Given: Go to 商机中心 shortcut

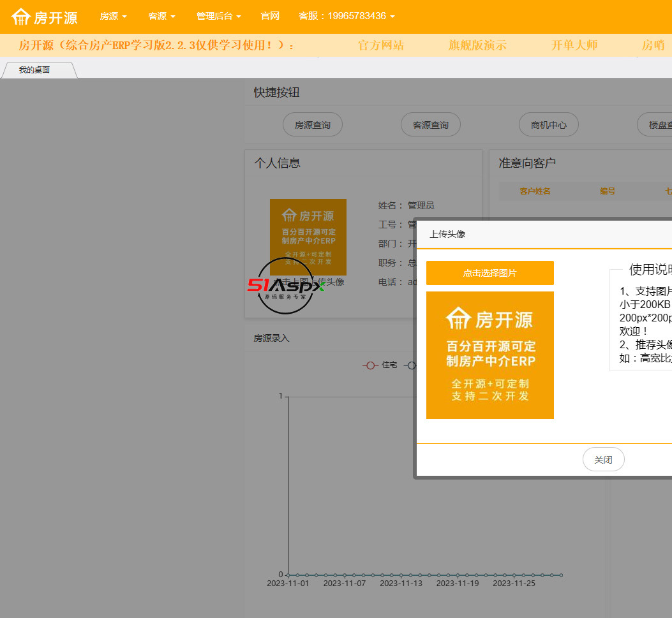Looking at the screenshot, I should [549, 125].
